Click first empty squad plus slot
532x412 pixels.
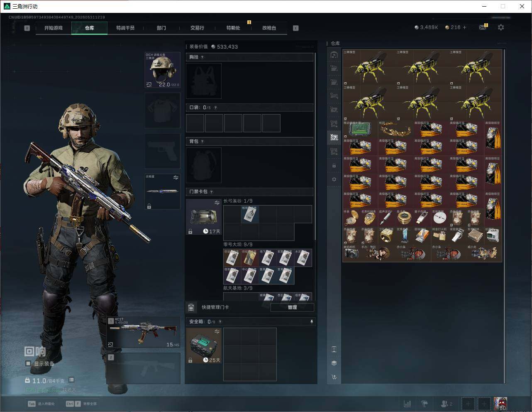468,404
